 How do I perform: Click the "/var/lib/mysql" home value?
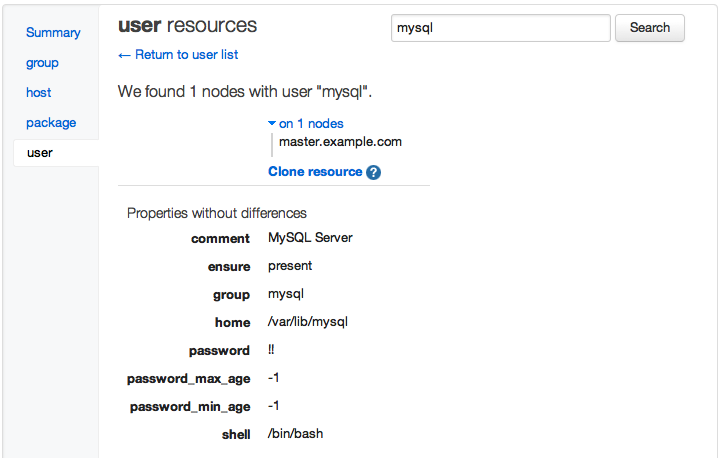coord(308,322)
